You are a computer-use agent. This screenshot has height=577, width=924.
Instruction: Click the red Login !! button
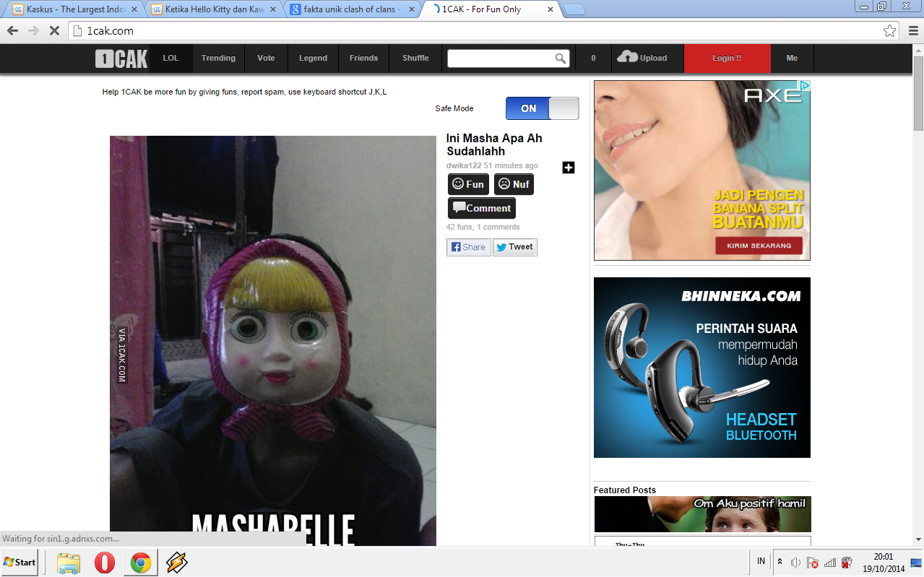727,58
